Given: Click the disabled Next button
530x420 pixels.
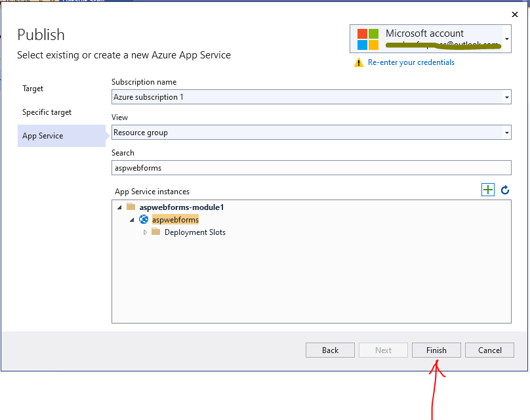Looking at the screenshot, I should tap(383, 350).
